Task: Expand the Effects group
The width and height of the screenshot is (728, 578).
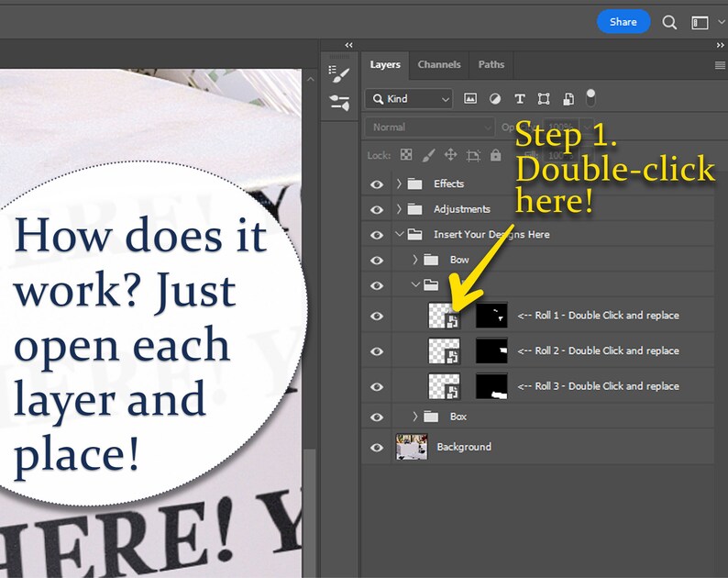Action: click(x=399, y=184)
